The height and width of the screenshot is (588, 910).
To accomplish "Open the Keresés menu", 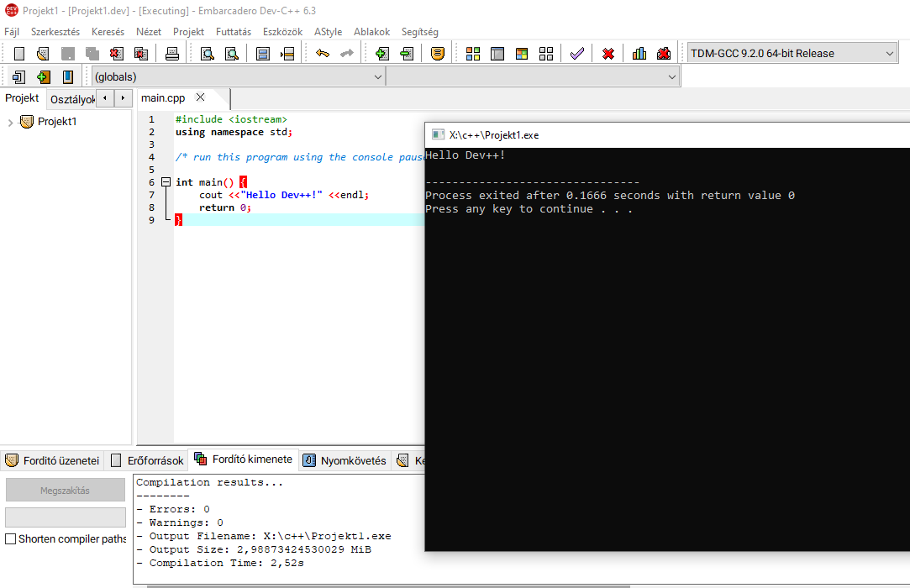I will [x=108, y=32].
